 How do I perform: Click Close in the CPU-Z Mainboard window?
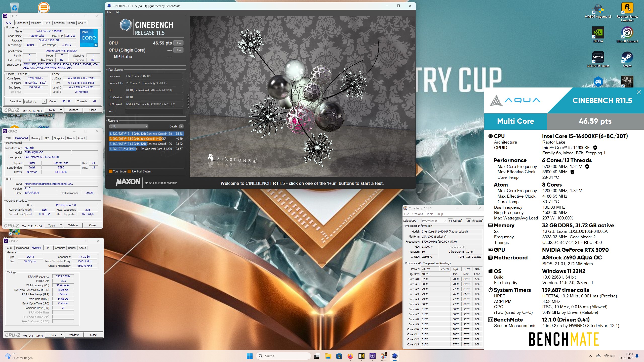click(92, 225)
